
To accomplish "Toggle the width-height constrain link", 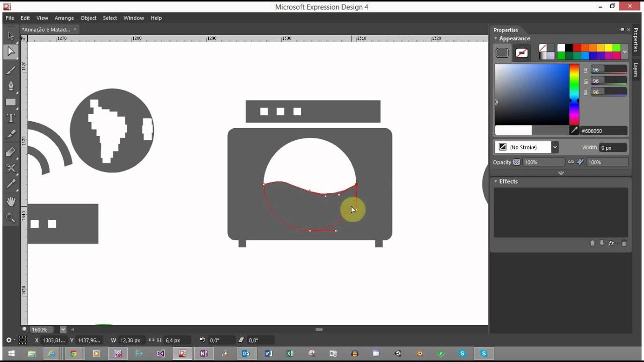I will point(151,340).
